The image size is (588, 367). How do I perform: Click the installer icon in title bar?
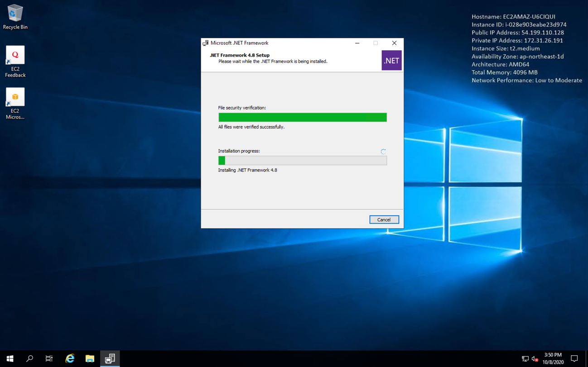pos(206,43)
